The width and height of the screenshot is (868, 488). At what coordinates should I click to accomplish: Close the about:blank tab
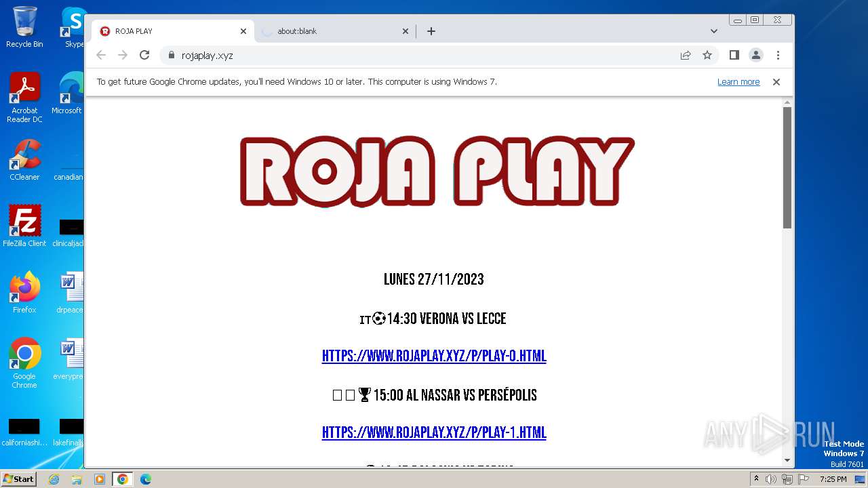point(406,31)
